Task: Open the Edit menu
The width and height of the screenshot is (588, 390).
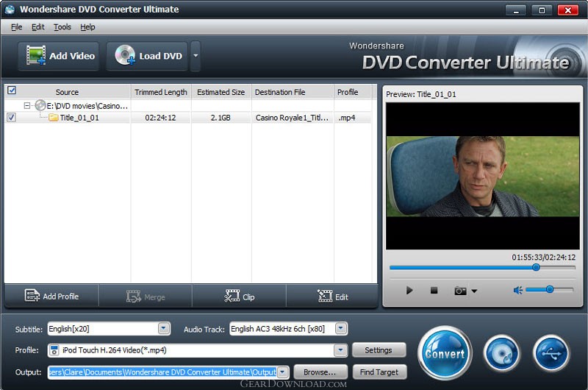Action: (38, 27)
